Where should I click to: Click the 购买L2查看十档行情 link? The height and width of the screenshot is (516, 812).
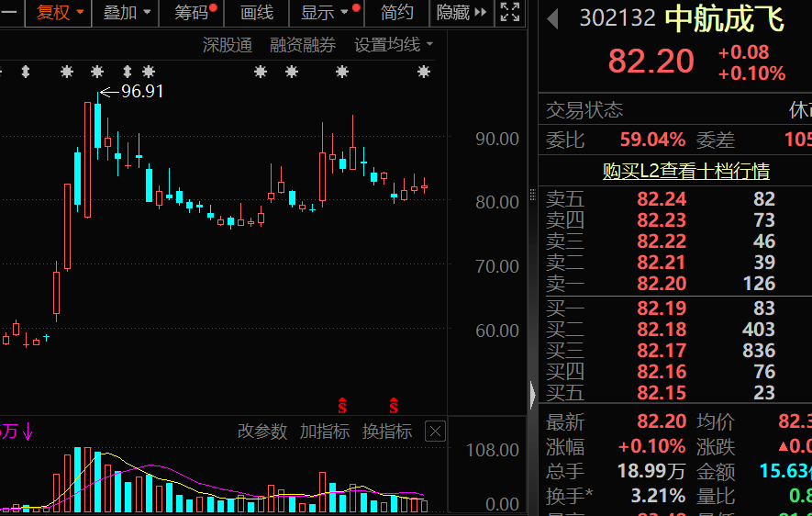pyautogui.click(x=685, y=171)
